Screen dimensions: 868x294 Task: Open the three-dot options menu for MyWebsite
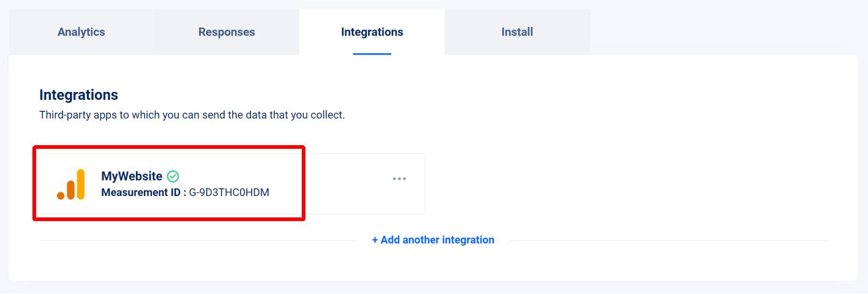[399, 179]
